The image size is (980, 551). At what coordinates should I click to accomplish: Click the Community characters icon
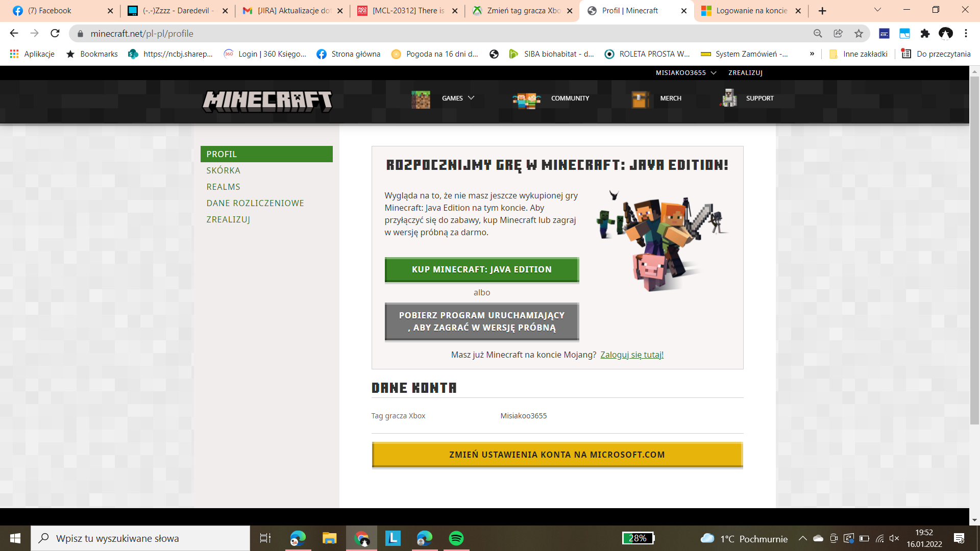526,100
